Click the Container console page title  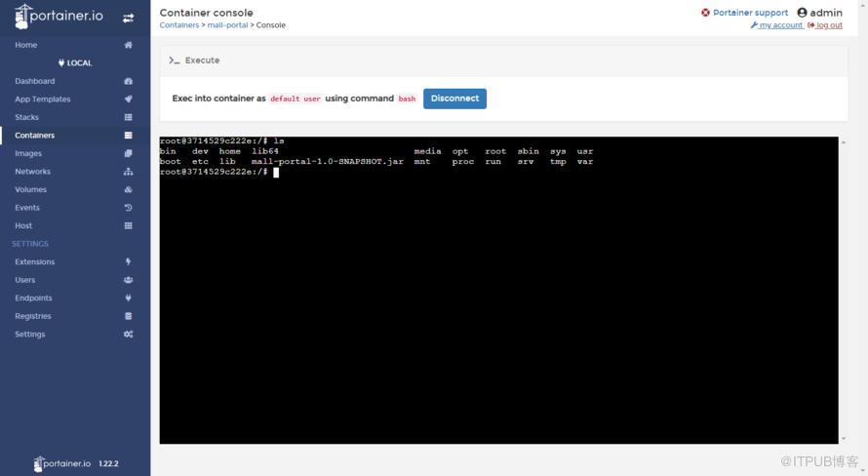(x=206, y=13)
